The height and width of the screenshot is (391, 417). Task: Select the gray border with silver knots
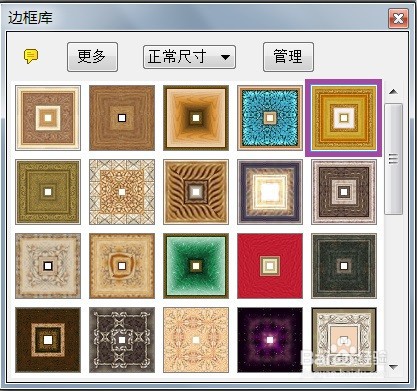coord(122,340)
